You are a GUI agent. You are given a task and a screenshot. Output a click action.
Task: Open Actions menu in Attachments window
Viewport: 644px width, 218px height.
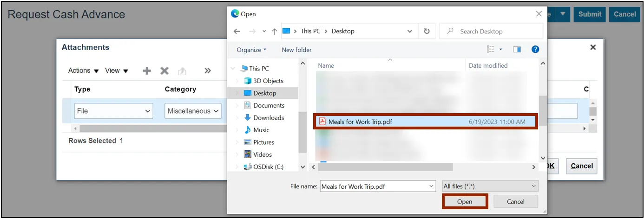[84, 71]
